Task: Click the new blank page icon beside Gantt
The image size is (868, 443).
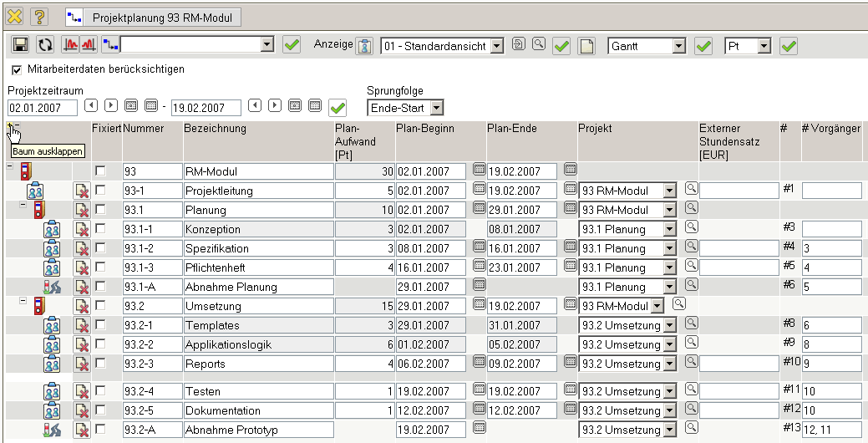Action: (587, 46)
